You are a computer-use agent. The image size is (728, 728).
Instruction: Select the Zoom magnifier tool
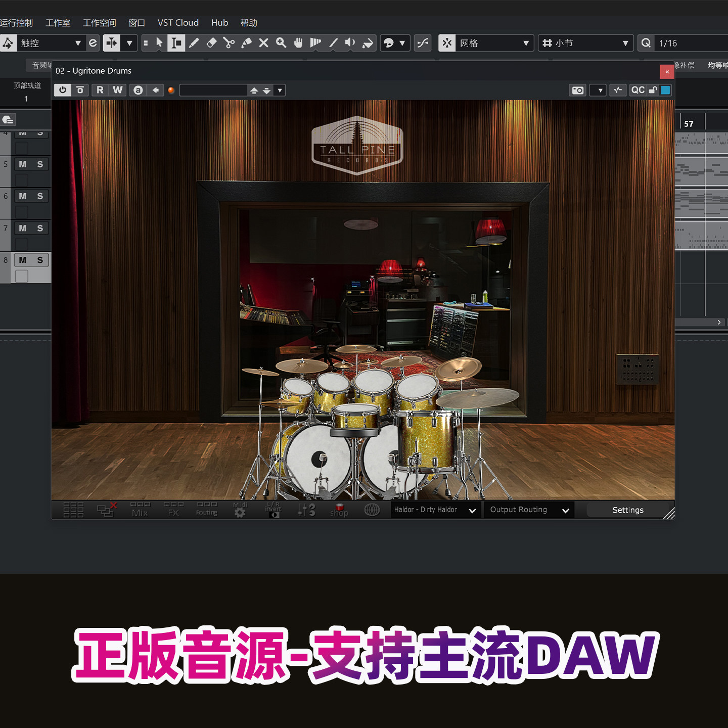(x=281, y=43)
